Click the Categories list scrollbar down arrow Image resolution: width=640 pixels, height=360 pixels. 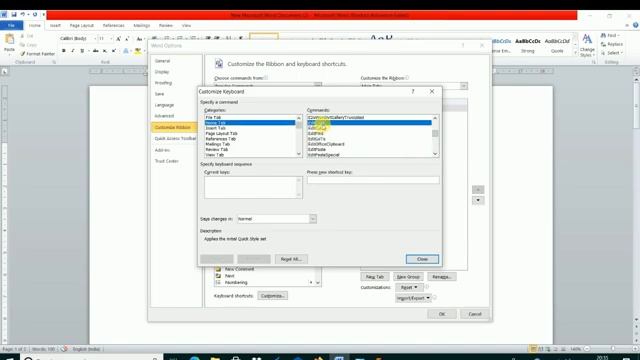(299, 154)
